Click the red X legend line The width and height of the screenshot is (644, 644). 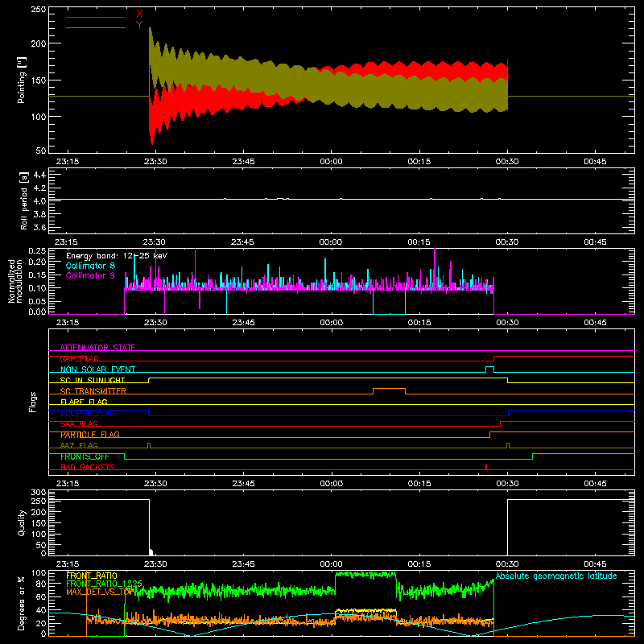tap(96, 17)
